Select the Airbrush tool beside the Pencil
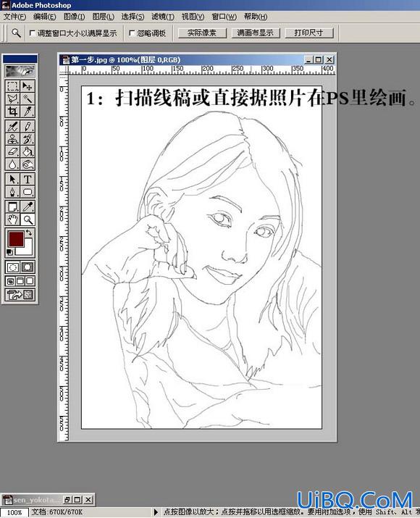The height and width of the screenshot is (518, 420). point(12,126)
